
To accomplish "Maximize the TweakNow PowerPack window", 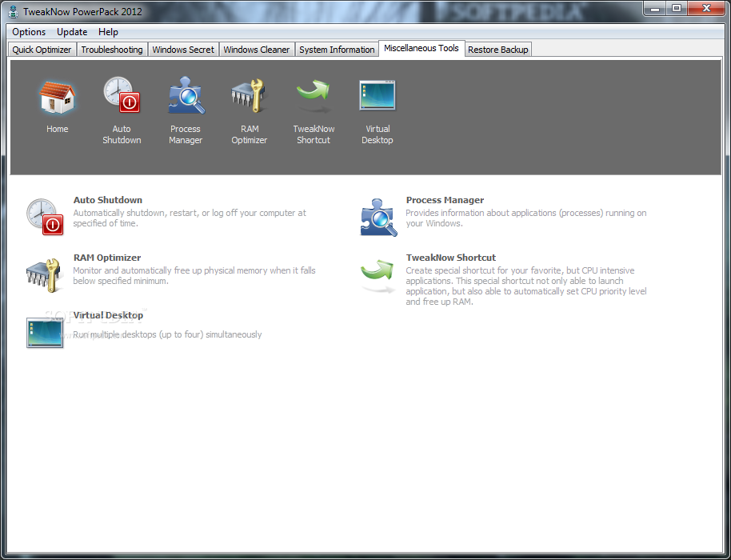I will [677, 8].
